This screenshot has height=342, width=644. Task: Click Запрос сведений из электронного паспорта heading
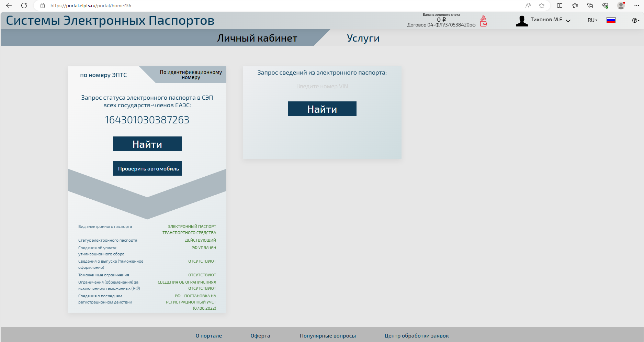point(322,73)
